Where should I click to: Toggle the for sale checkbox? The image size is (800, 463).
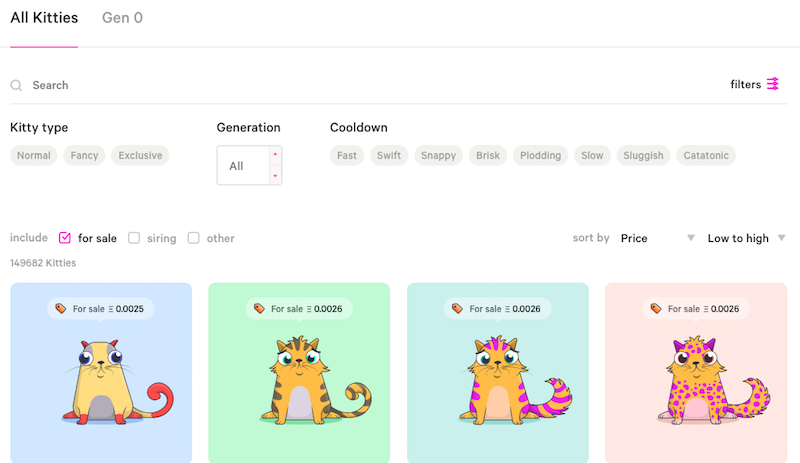(x=65, y=238)
